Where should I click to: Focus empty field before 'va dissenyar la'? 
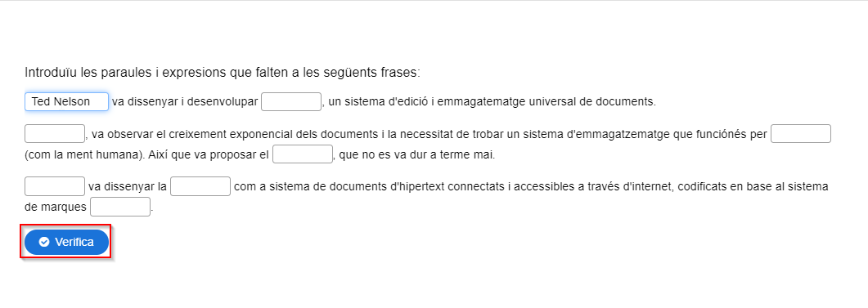coord(55,186)
